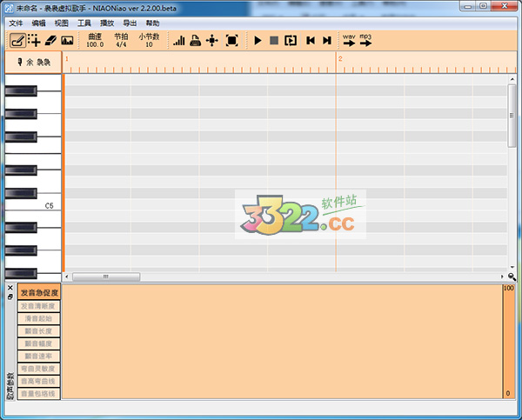Start playback with the play button
Screen dimensions: 522x420
[258, 41]
